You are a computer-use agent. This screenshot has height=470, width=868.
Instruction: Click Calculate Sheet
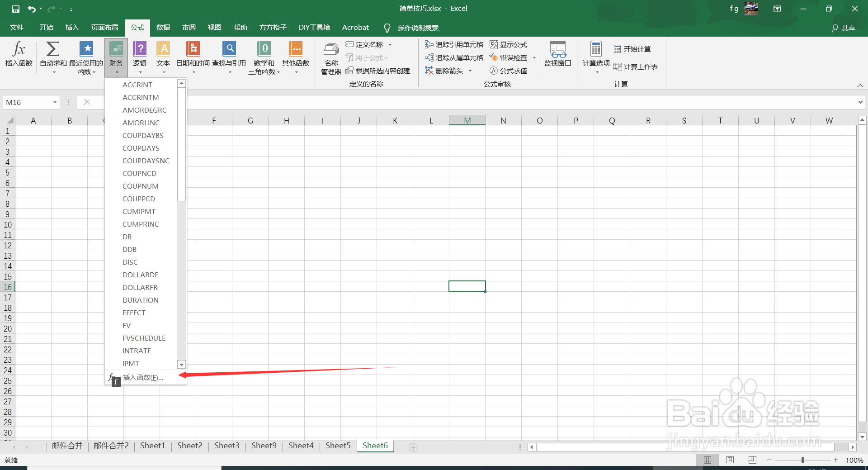(x=636, y=67)
